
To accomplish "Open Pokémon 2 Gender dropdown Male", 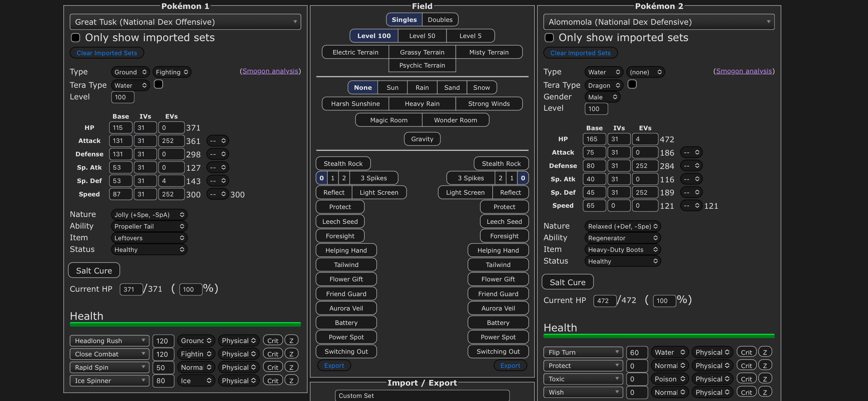I will (603, 97).
